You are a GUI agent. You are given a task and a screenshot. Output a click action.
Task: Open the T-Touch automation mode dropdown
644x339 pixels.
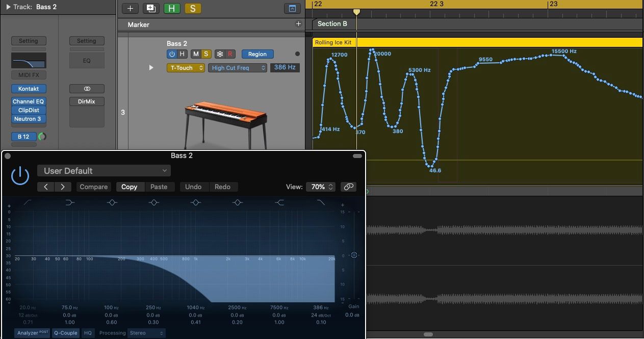coord(186,67)
